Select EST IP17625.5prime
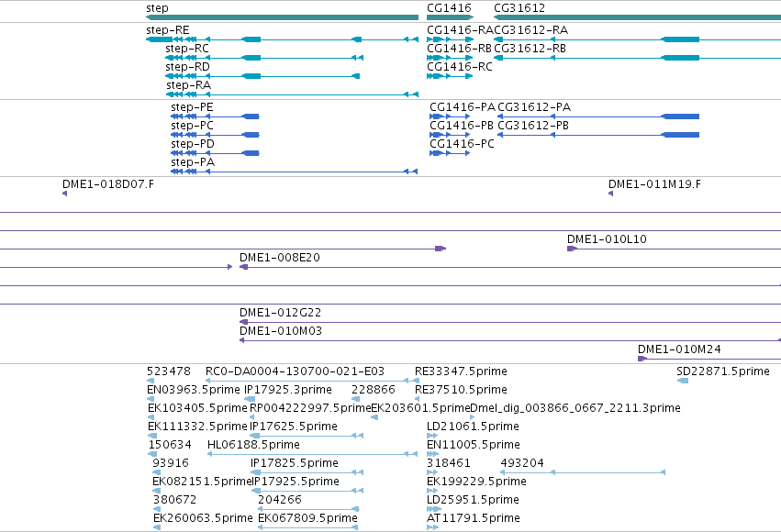Image resolution: width=781 pixels, height=532 pixels. tap(294, 427)
